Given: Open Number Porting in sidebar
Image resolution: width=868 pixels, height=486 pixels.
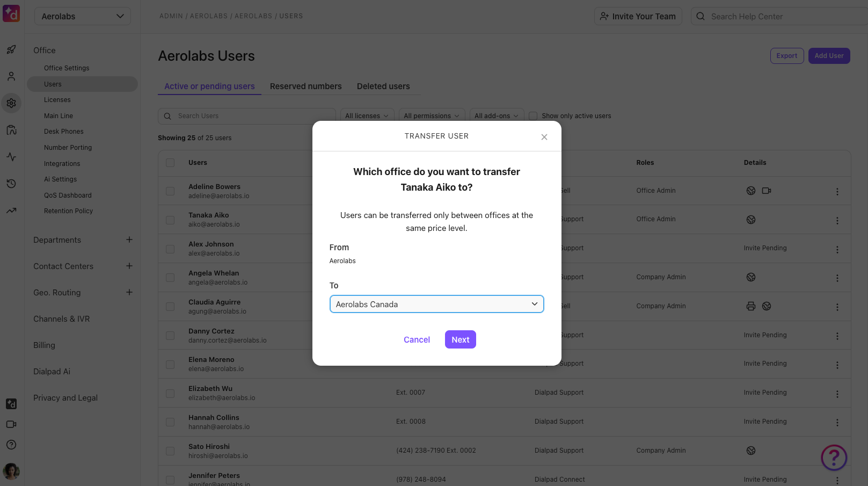Looking at the screenshot, I should (68, 148).
